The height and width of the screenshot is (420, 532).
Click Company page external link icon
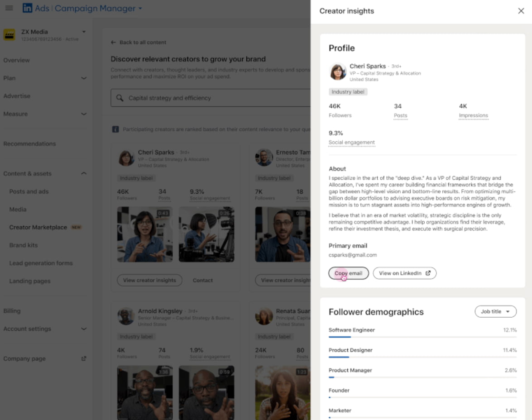pyautogui.click(x=83, y=358)
